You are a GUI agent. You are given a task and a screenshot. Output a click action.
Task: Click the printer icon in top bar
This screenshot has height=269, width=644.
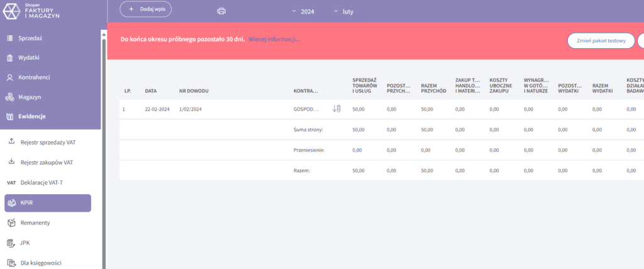tap(221, 11)
